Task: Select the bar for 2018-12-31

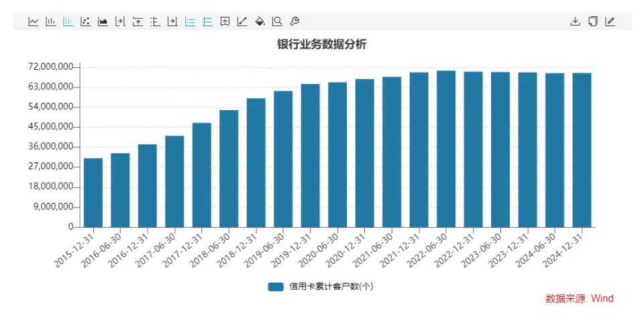Action: [x=256, y=163]
